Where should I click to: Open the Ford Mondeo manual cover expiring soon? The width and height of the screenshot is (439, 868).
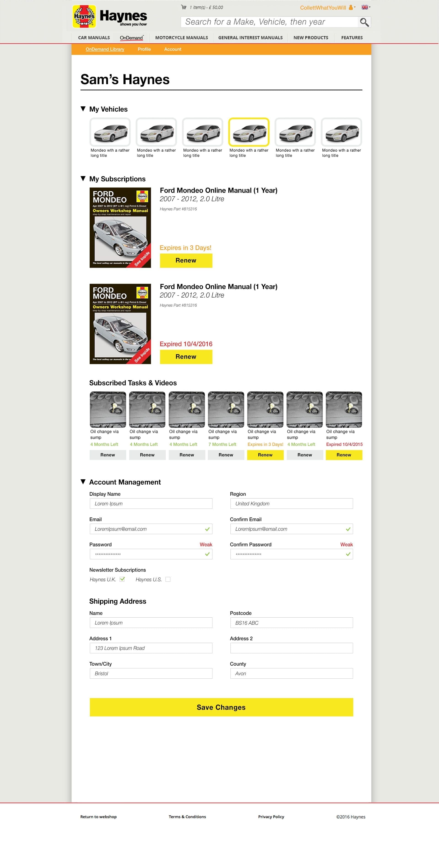click(x=120, y=228)
